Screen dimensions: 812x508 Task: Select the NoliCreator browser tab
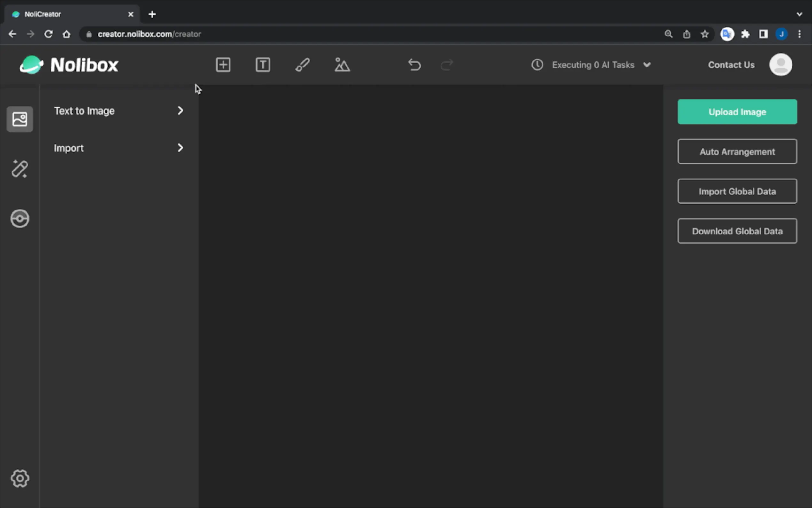67,14
